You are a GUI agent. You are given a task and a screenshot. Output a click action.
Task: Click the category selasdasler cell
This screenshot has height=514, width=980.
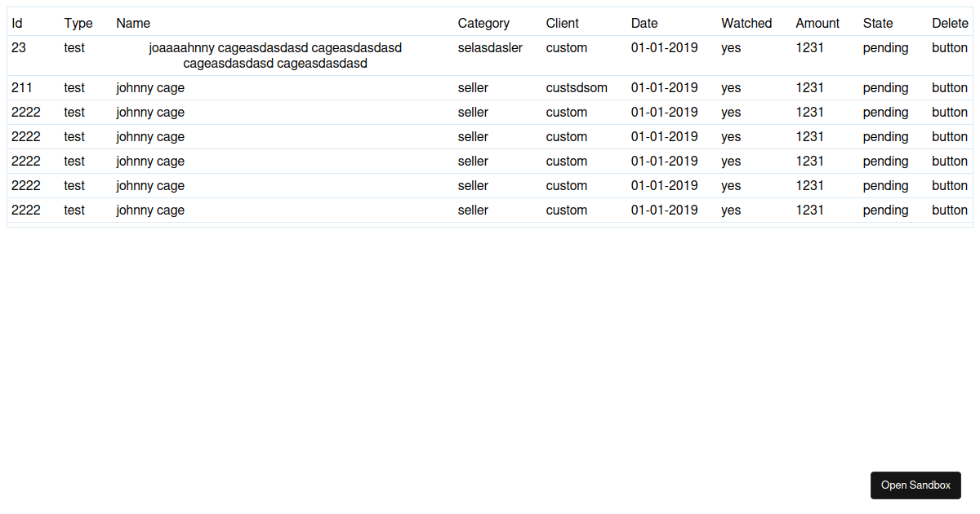click(x=490, y=47)
